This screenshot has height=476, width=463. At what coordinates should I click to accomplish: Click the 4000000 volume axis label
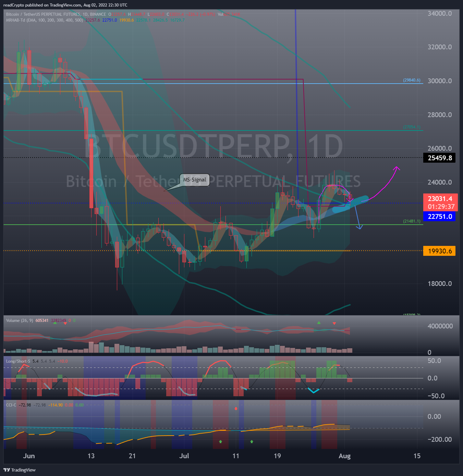point(440,326)
